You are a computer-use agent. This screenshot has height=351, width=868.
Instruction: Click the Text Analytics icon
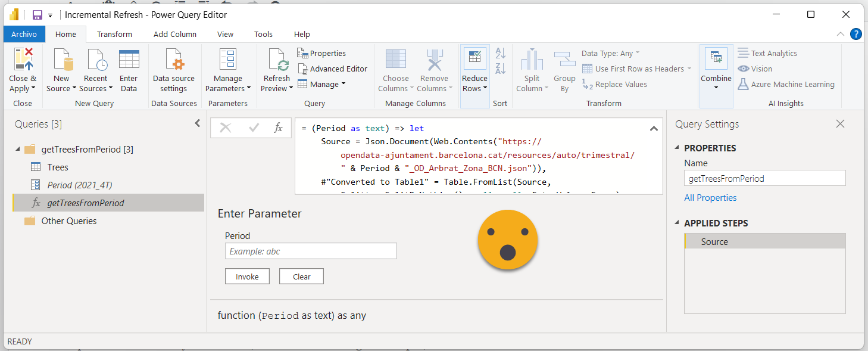click(743, 53)
